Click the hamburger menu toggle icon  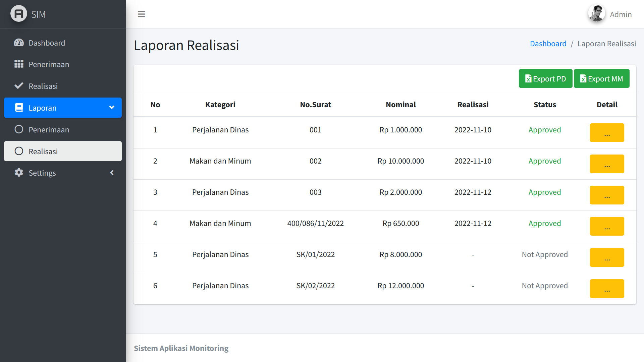[x=141, y=14]
